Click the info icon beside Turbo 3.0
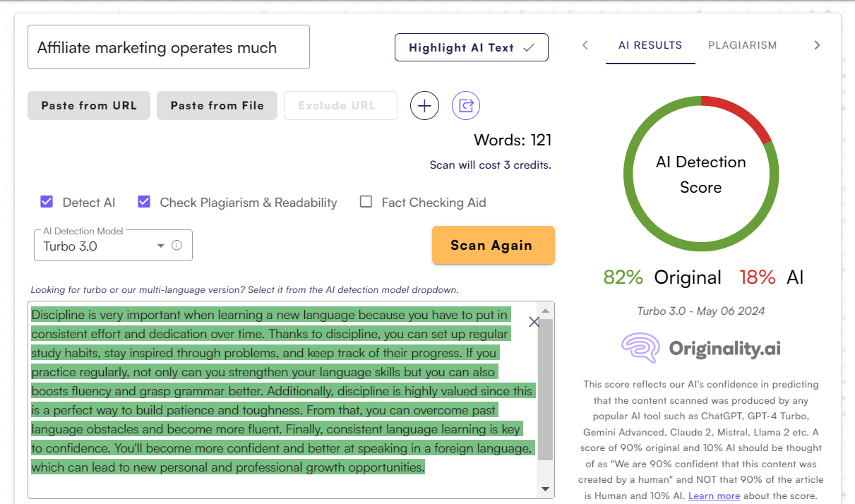The height and width of the screenshot is (504, 855). click(x=177, y=246)
